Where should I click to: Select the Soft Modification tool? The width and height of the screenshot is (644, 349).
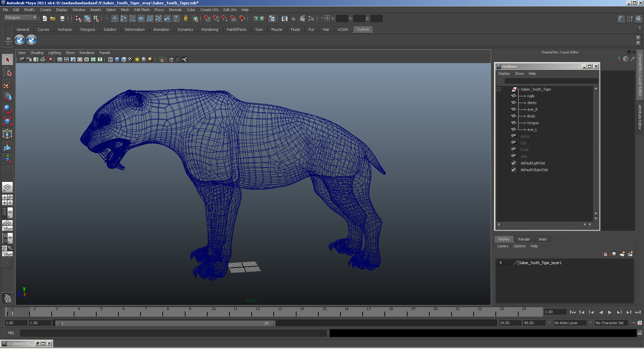point(7,146)
